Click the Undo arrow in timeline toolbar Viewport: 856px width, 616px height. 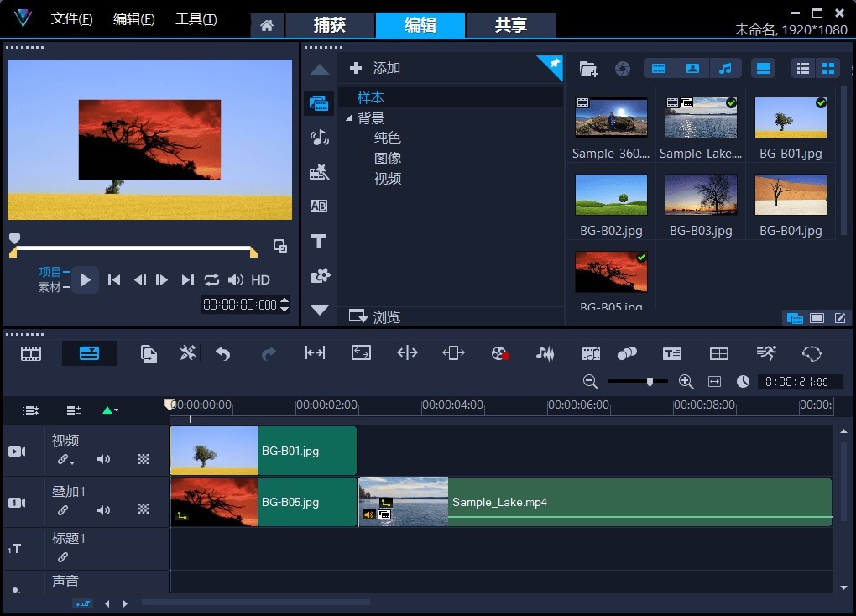pos(223,354)
